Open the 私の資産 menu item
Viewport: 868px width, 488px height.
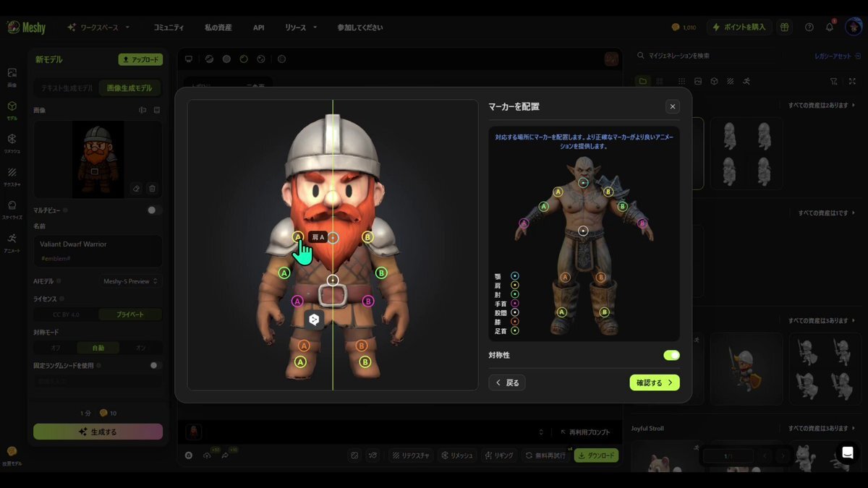coord(218,27)
